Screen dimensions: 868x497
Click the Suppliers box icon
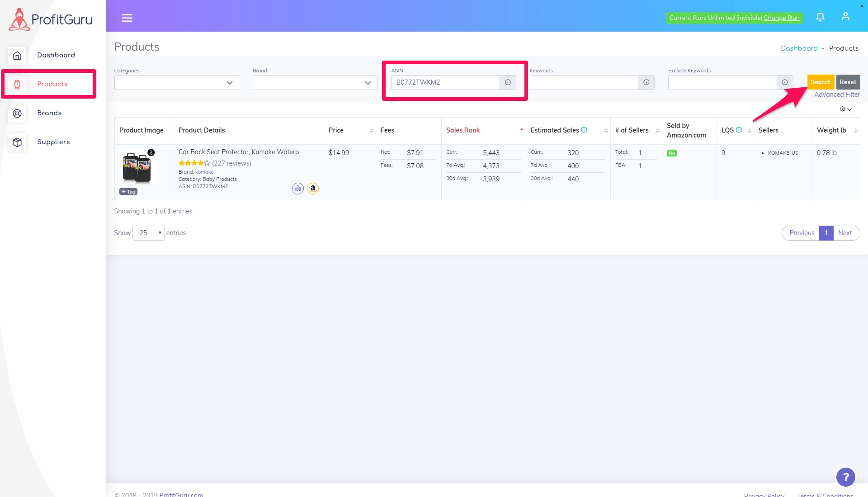pos(17,142)
